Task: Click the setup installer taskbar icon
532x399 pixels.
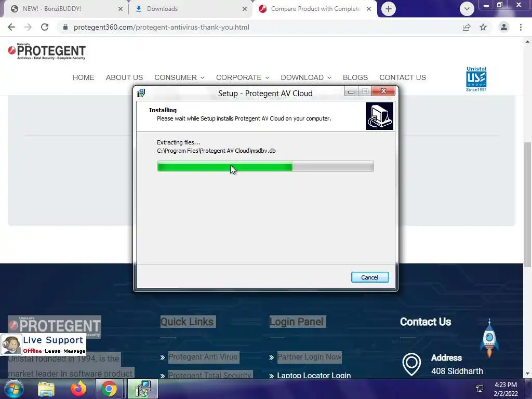Action: 143,389
